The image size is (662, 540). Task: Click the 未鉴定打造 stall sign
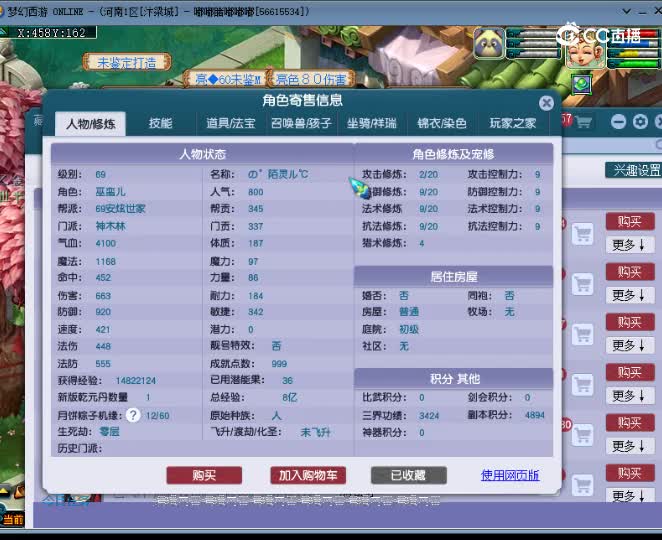click(127, 63)
